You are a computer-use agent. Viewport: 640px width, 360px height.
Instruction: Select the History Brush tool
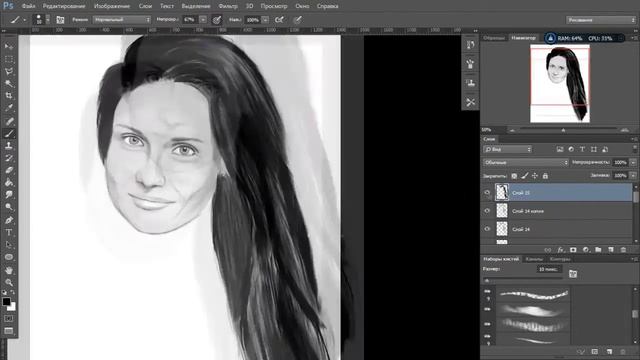click(x=9, y=158)
